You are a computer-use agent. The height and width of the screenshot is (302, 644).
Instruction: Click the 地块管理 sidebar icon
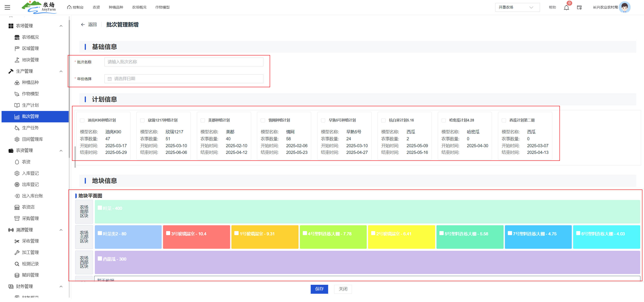(17, 60)
